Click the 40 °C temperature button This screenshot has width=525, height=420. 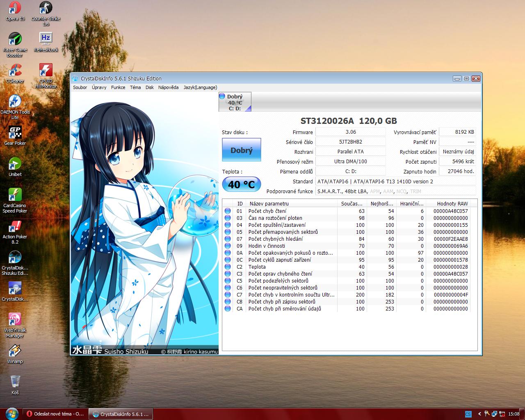pos(241,185)
